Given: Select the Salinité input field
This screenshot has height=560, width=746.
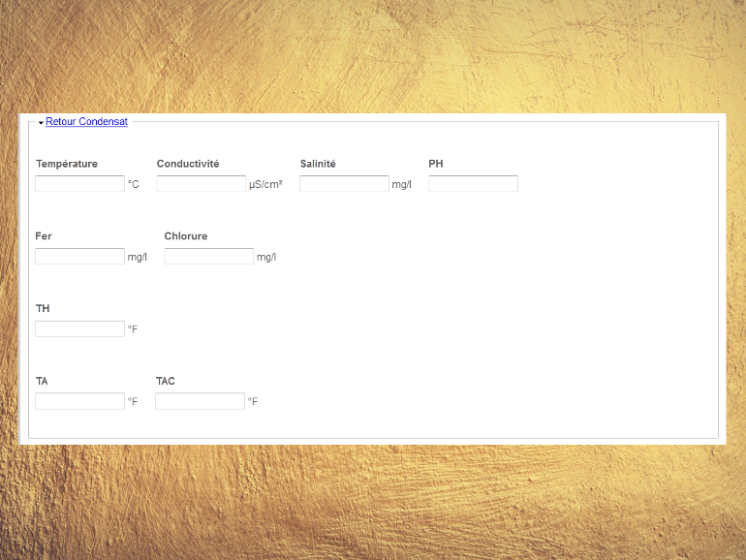Looking at the screenshot, I should pos(345,184).
